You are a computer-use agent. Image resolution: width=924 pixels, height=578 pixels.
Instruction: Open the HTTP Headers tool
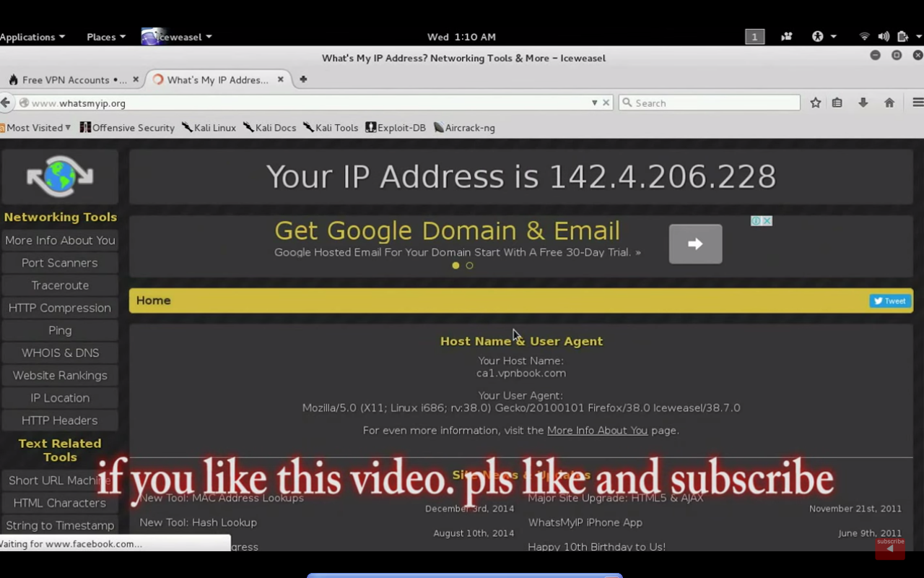click(60, 420)
